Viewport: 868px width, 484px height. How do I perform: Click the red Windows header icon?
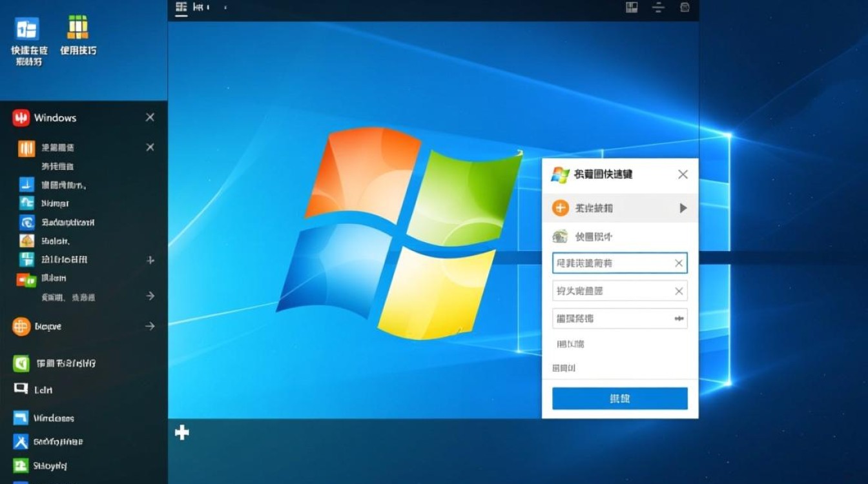click(21, 117)
